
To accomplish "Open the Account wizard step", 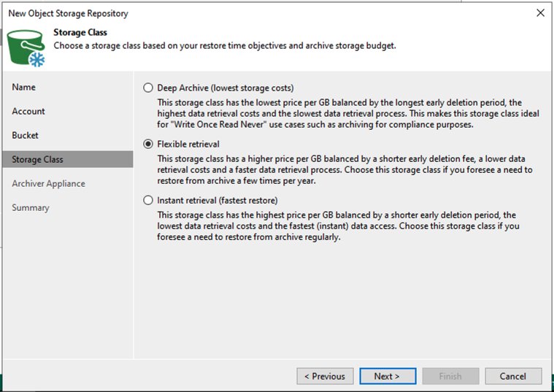I will pyautogui.click(x=28, y=112).
